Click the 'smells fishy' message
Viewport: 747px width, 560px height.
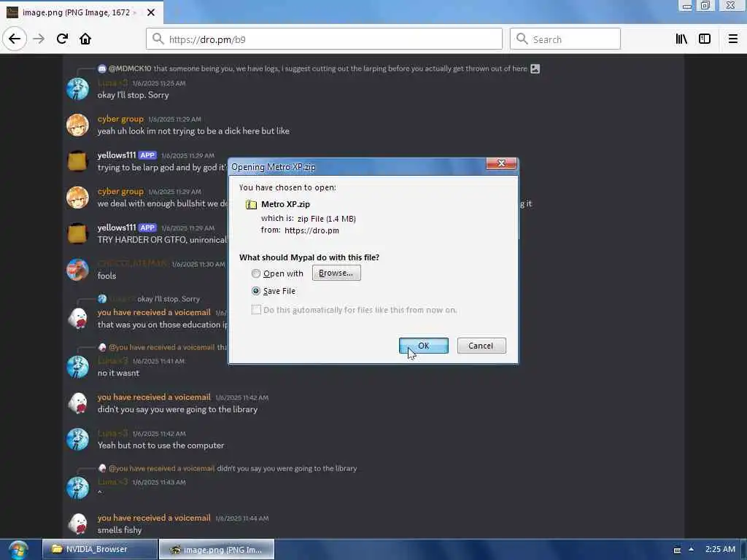pyautogui.click(x=120, y=530)
